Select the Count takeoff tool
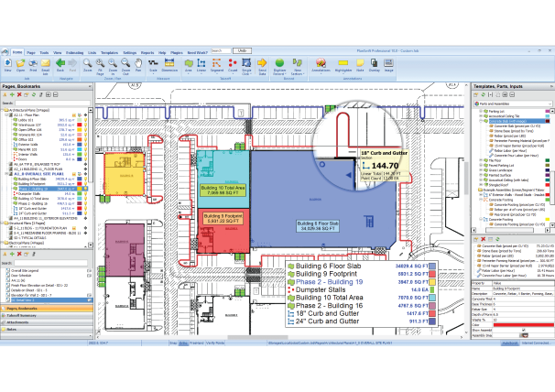The height and width of the screenshot is (392, 555). (233, 63)
